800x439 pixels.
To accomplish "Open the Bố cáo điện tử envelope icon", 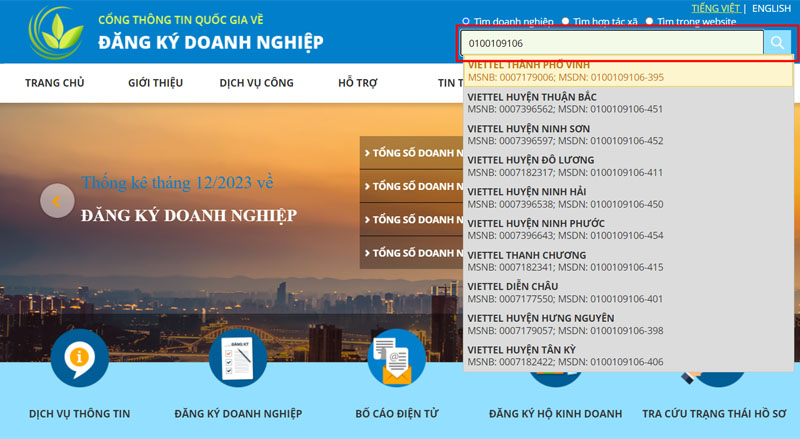I will click(x=396, y=357).
